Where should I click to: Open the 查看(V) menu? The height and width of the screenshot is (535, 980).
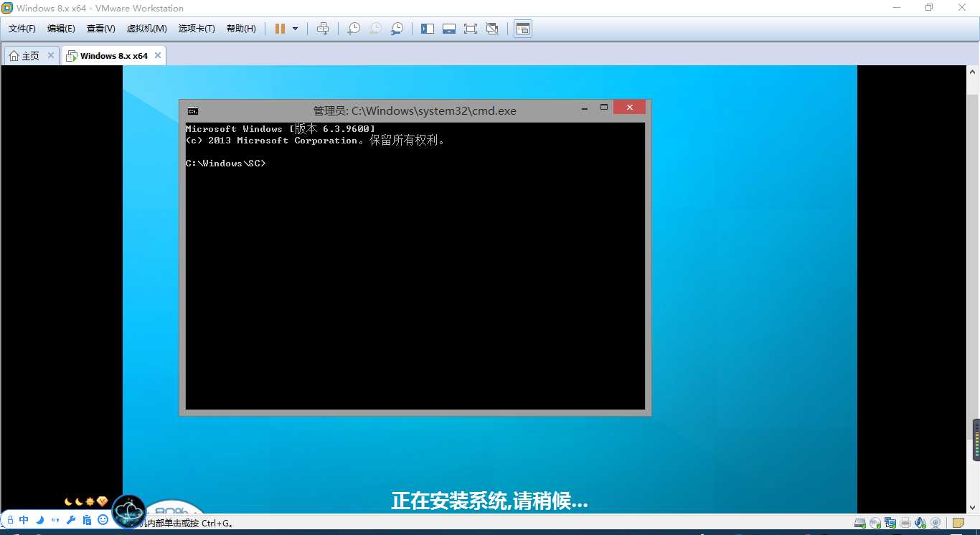101,29
